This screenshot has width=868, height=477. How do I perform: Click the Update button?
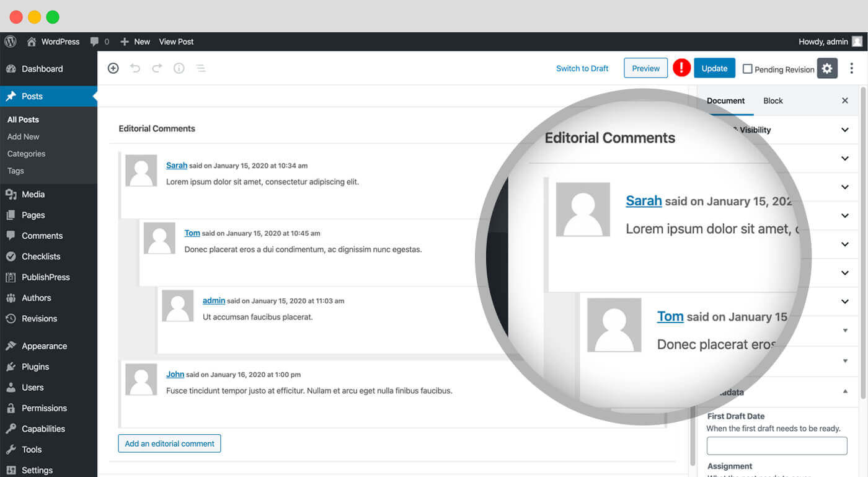point(714,68)
